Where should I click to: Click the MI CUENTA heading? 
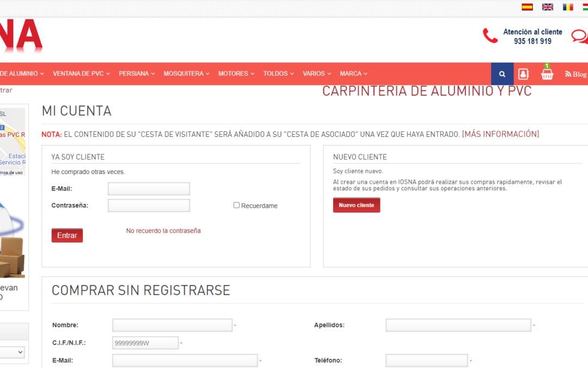click(77, 111)
